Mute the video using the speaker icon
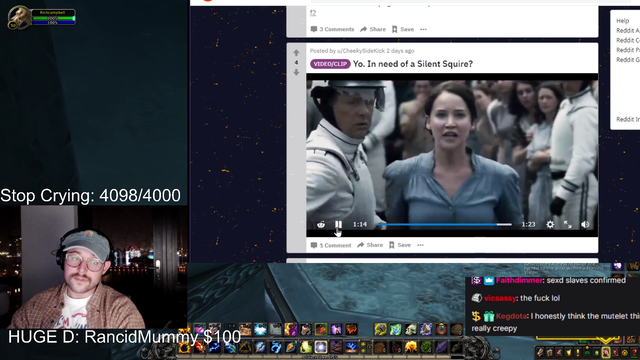The image size is (640, 360). point(585,224)
